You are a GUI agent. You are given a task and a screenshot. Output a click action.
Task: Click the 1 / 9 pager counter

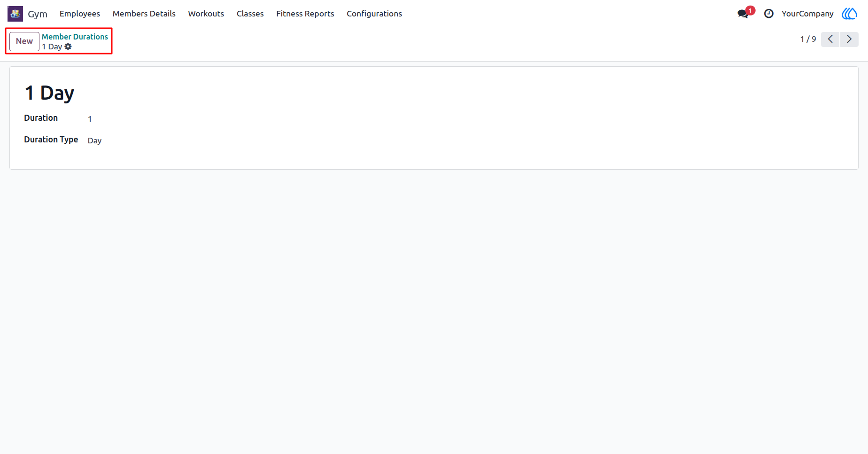coord(808,39)
